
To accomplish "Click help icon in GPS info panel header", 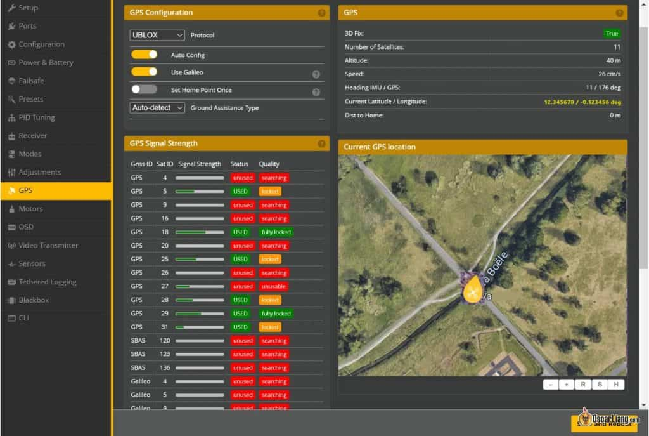I will (619, 13).
